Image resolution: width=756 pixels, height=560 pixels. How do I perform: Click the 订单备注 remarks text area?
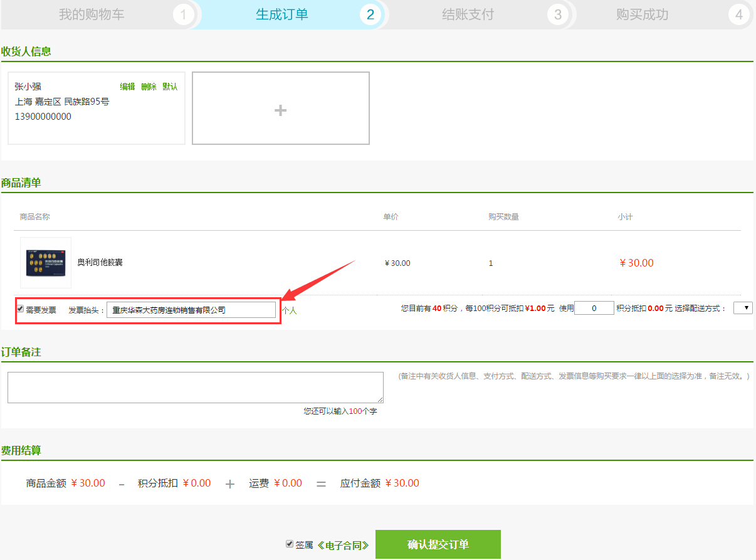point(195,387)
